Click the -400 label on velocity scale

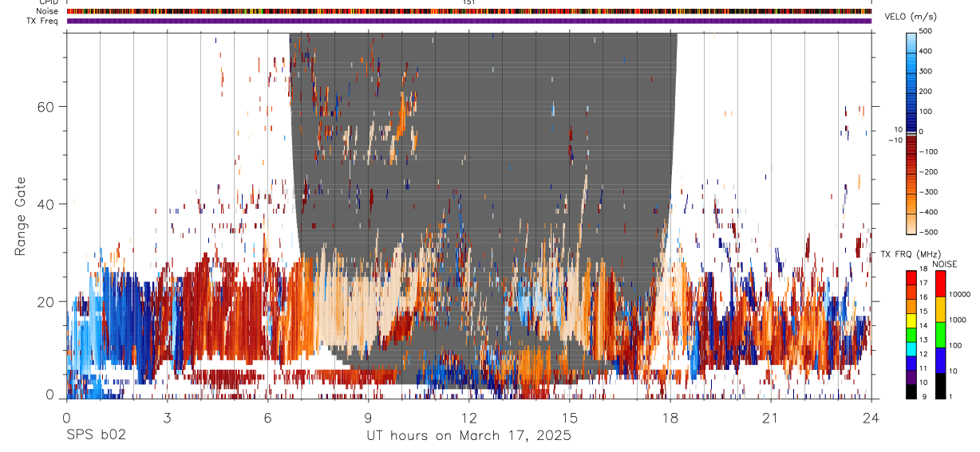point(930,213)
